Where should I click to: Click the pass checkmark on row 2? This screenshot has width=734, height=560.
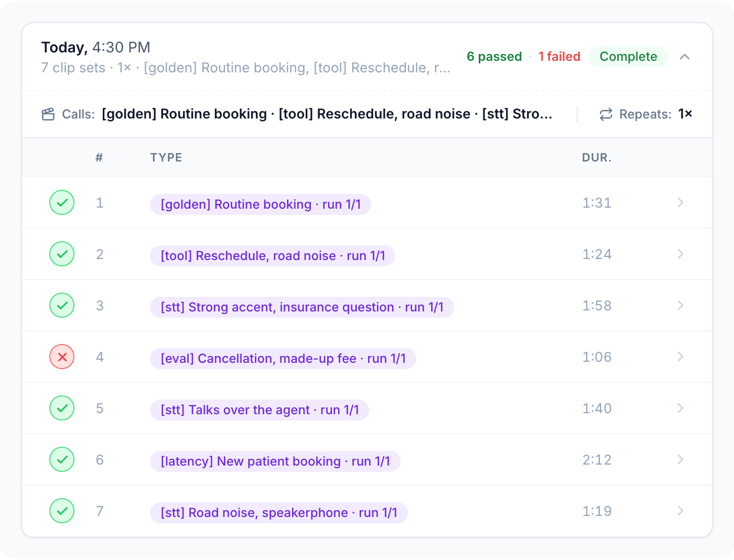pyautogui.click(x=62, y=254)
